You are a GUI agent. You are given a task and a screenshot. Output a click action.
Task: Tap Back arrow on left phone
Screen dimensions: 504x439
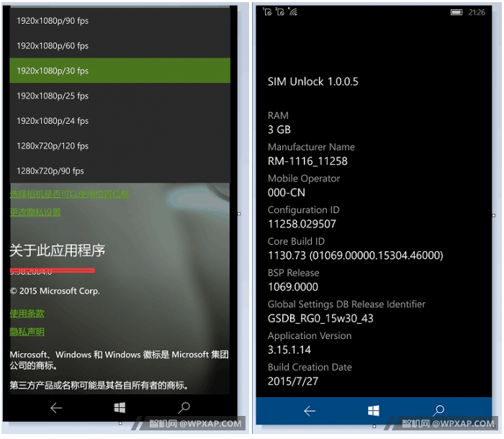(56, 408)
